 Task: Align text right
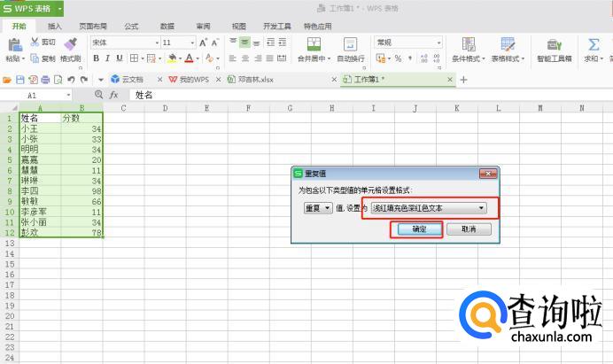pos(258,58)
